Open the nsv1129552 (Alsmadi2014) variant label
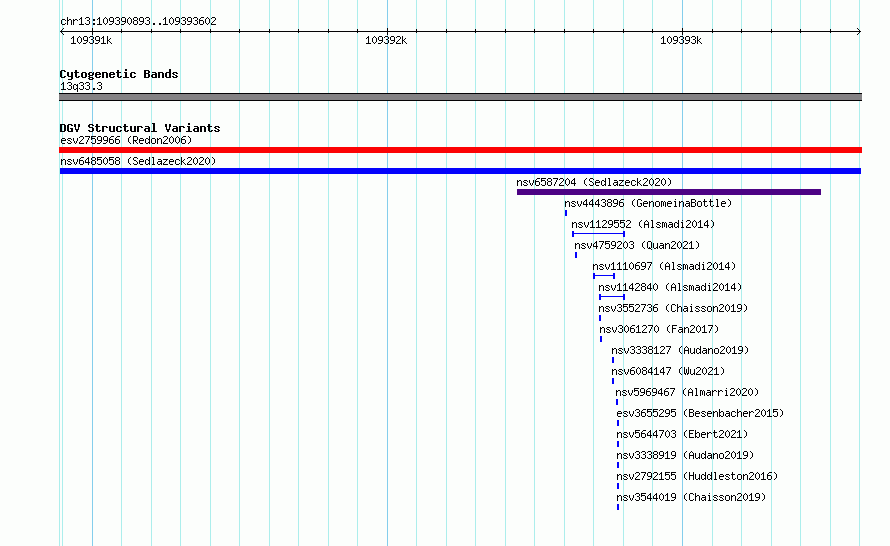This screenshot has height=546, width=890. [x=643, y=224]
